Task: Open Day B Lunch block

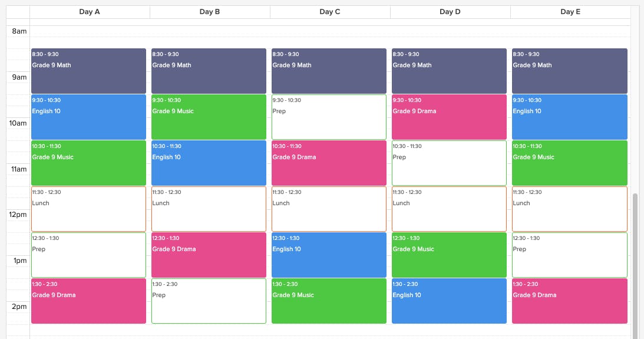Action: (x=209, y=209)
